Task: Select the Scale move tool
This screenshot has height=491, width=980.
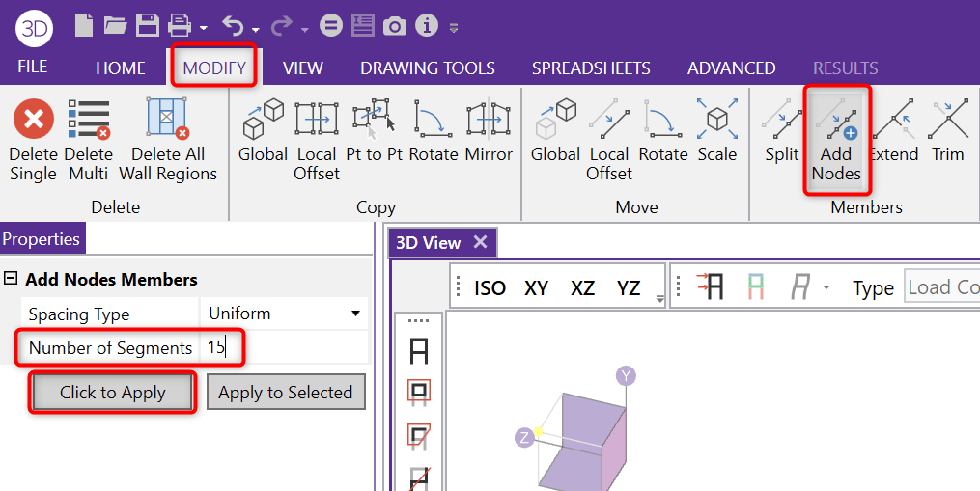Action: [x=716, y=120]
